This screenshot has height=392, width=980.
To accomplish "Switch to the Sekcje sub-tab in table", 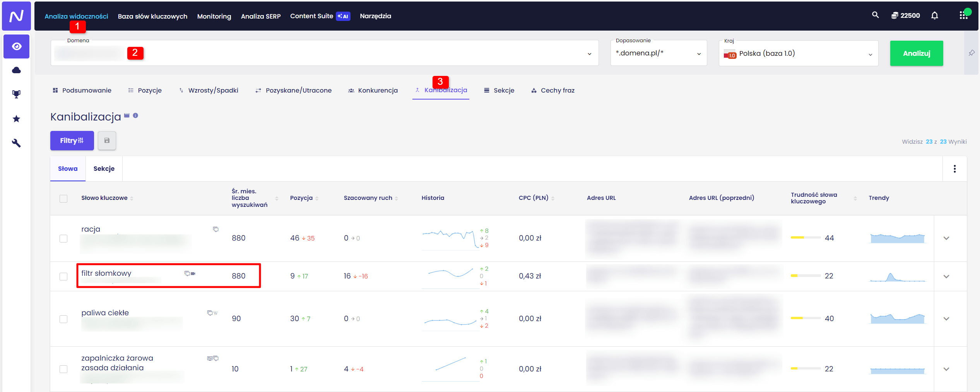I will click(104, 169).
